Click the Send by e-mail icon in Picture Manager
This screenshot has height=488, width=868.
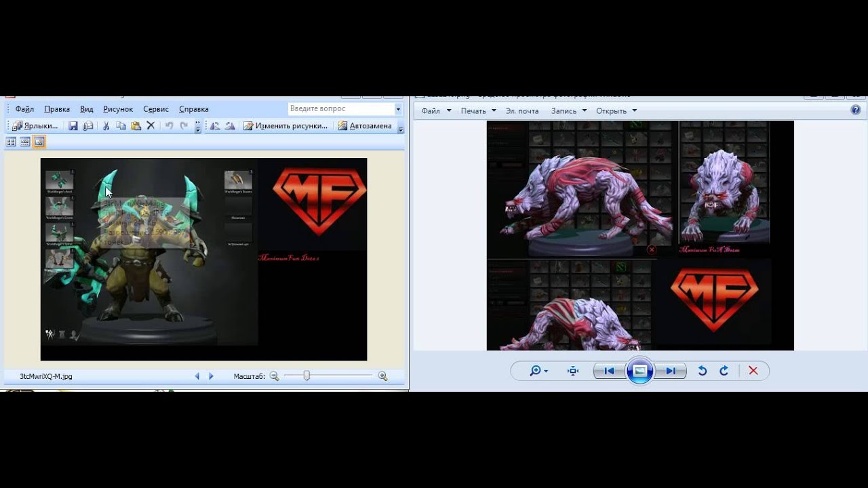click(x=88, y=126)
